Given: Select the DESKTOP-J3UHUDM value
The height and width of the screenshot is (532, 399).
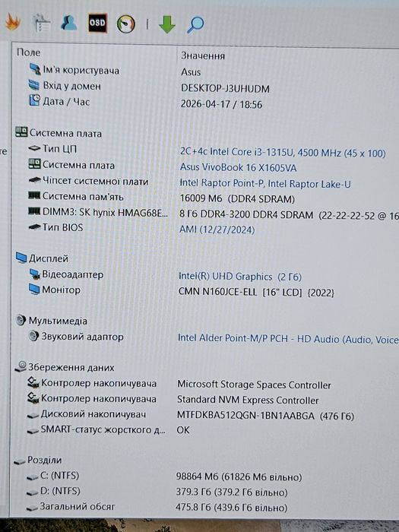Looking at the screenshot, I should (x=225, y=89).
